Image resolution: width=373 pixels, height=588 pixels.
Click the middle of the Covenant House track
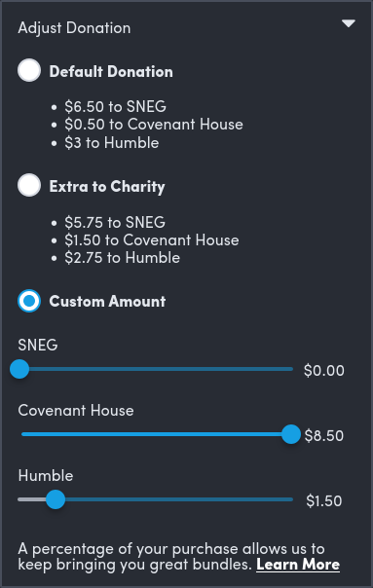(x=156, y=434)
